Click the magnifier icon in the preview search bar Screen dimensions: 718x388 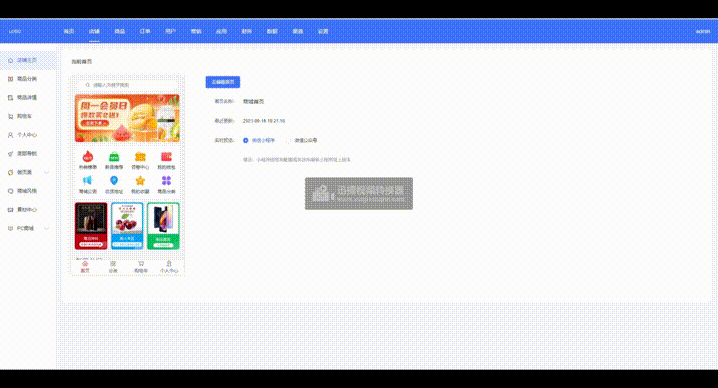[87, 85]
